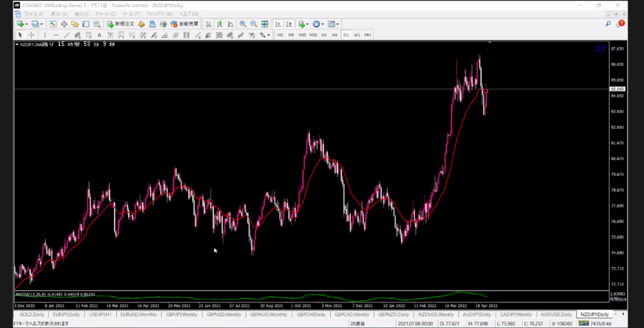
Task: Open the 挿入(I) menu
Action: click(x=81, y=14)
